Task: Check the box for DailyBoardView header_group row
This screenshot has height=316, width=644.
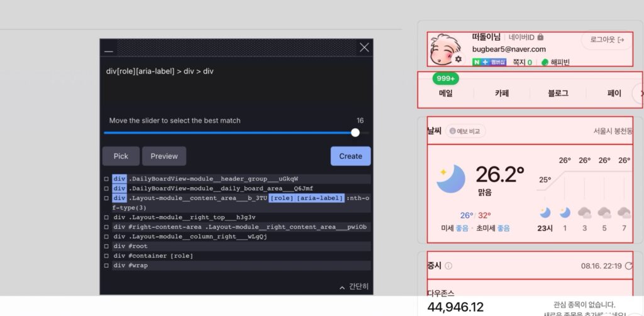Action: [106, 179]
